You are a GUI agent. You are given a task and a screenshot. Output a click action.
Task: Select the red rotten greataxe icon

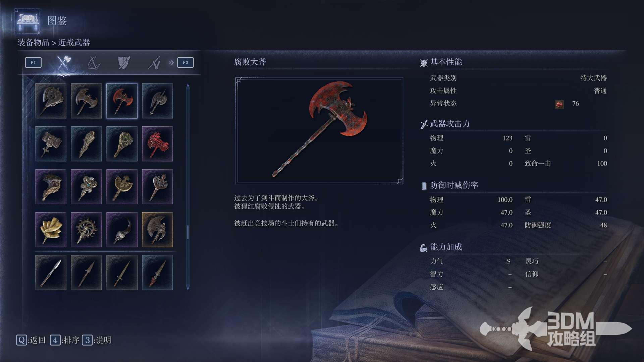coord(122,101)
